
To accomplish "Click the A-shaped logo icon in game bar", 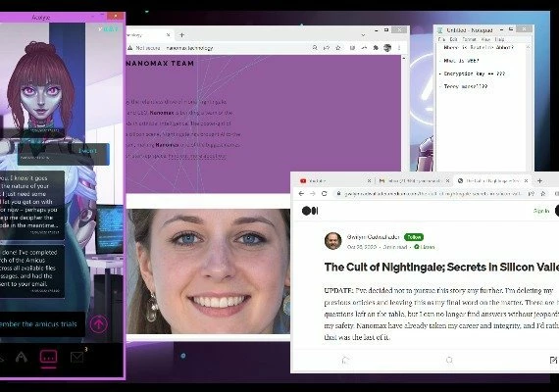I will [22, 357].
